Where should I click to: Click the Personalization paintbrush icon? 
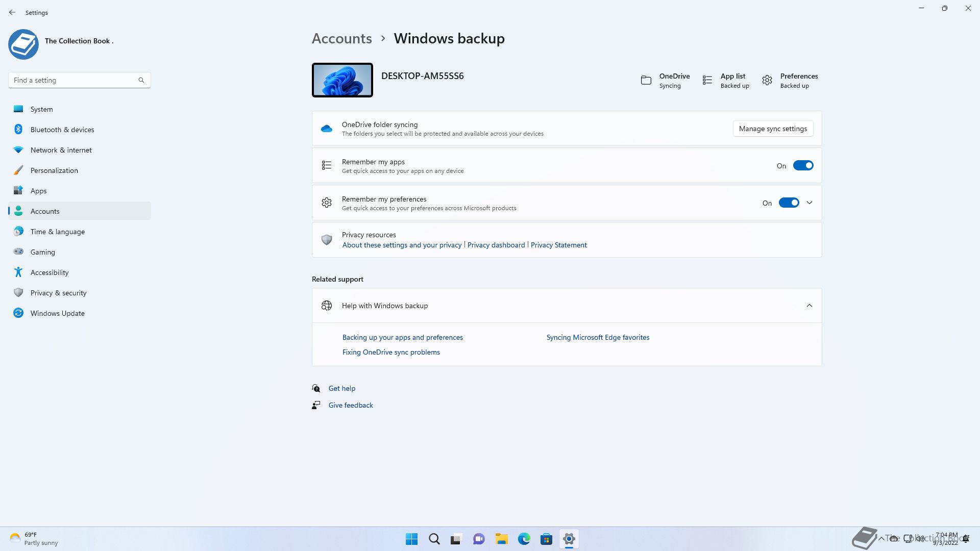pyautogui.click(x=18, y=170)
